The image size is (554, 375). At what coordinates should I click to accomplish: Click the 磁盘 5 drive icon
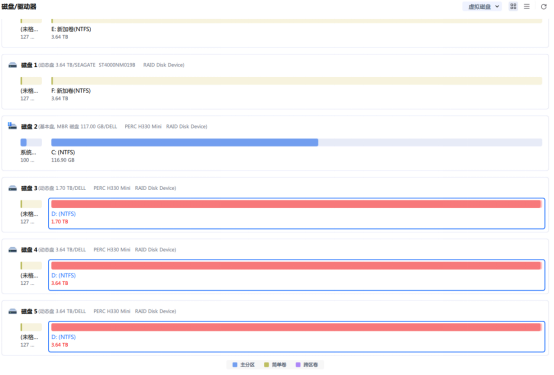(13, 311)
